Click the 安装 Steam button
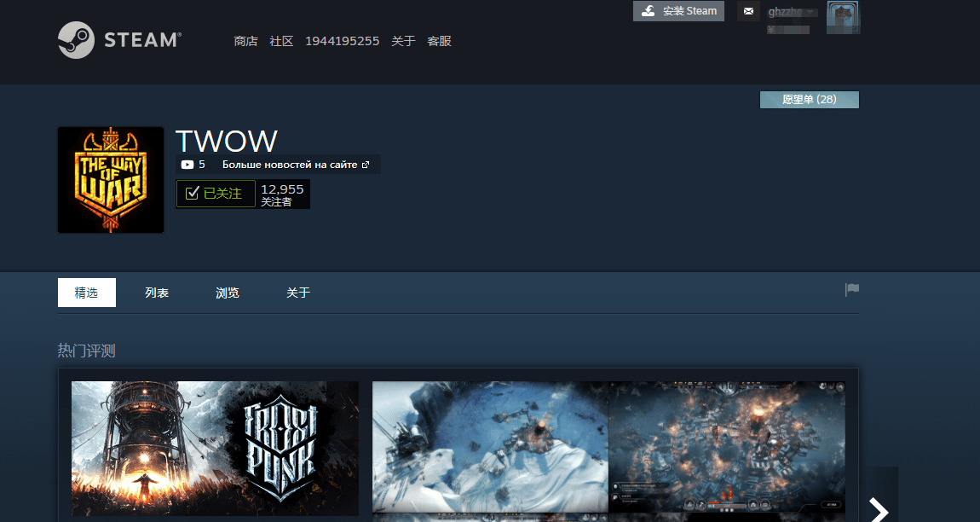The image size is (980, 522). 678,11
